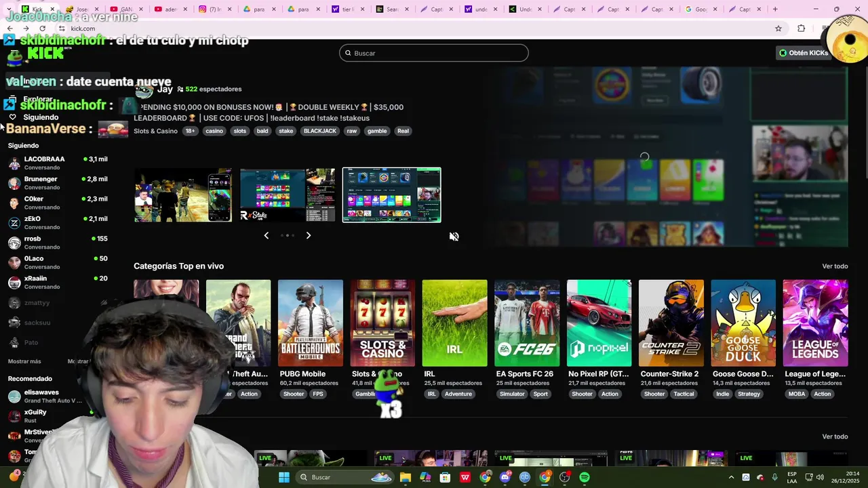Screen dimensions: 868x488
Task: Expand followed channels with Mostrar más
Action: (24, 361)
